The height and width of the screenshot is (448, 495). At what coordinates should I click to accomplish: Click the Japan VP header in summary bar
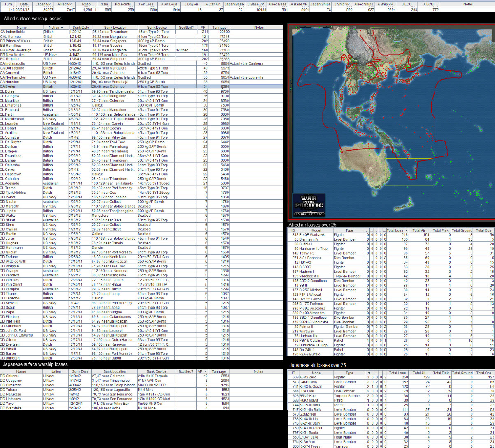pyautogui.click(x=44, y=4)
